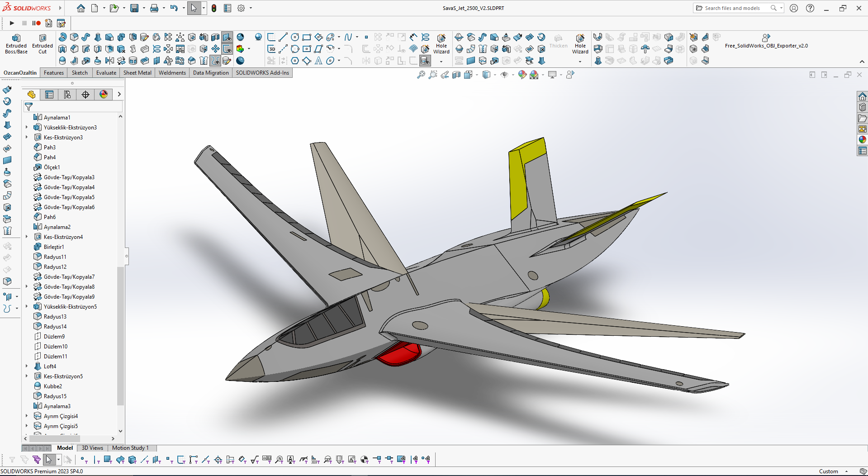Viewport: 868px width, 476px height.
Task: Click the first Hole Wizard button
Action: pos(441,44)
